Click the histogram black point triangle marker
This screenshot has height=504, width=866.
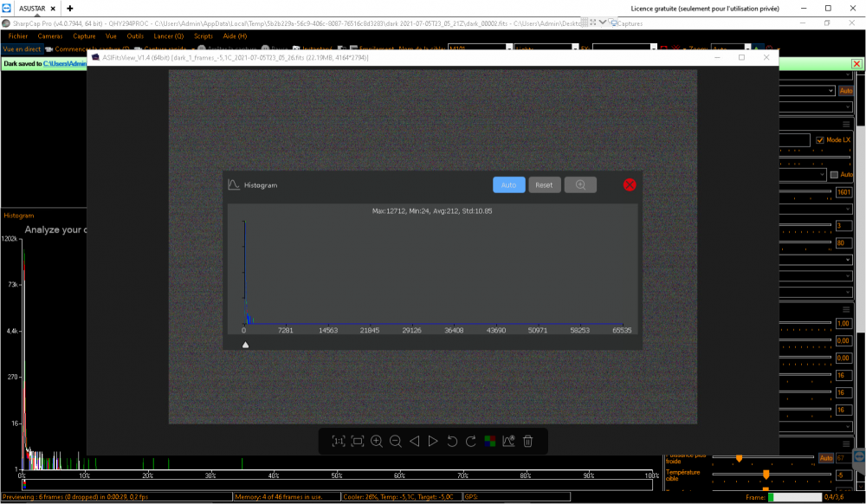tap(246, 345)
